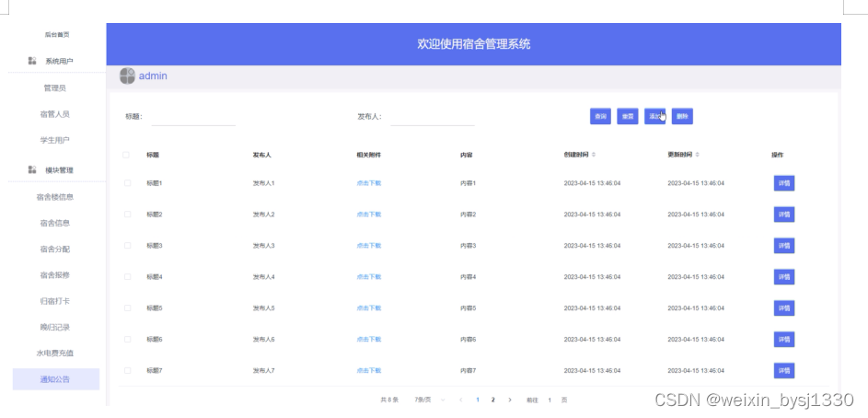Click the 内容5 cell
This screenshot has height=418, width=868.
(x=468, y=308)
